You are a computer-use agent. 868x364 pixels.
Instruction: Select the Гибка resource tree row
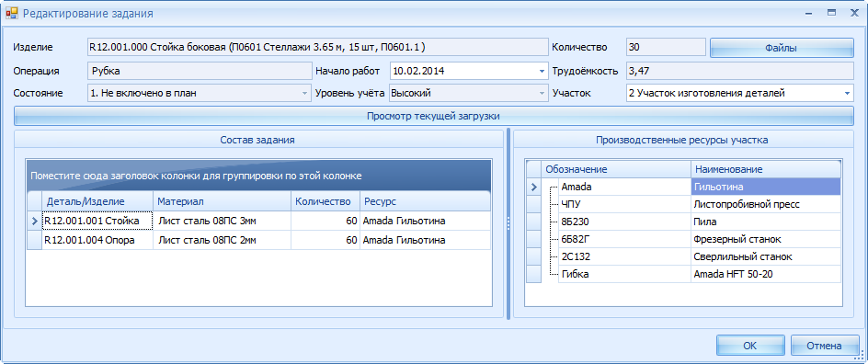pos(624,274)
